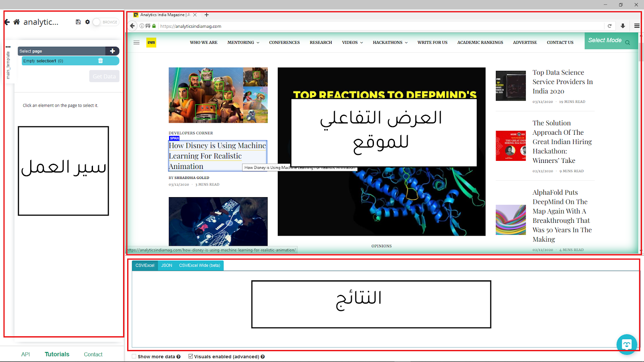Click the save project disk icon
The width and height of the screenshot is (644, 362).
pyautogui.click(x=78, y=22)
